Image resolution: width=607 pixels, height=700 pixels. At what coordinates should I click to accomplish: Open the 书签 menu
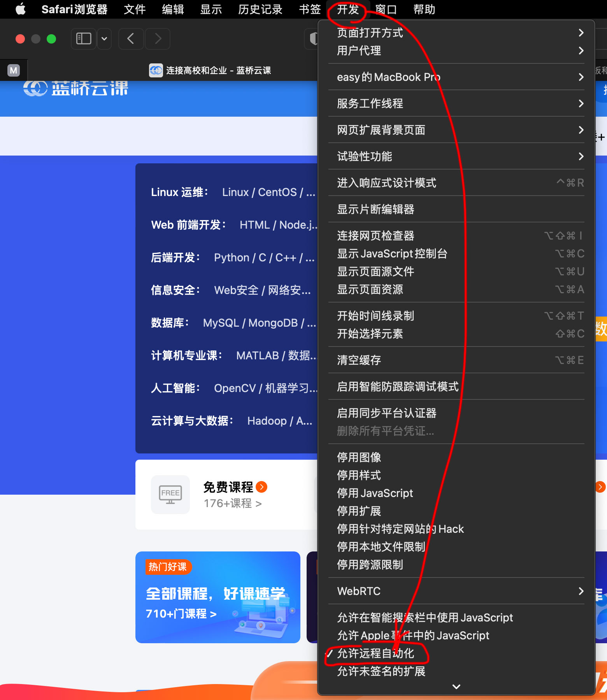coord(310,9)
